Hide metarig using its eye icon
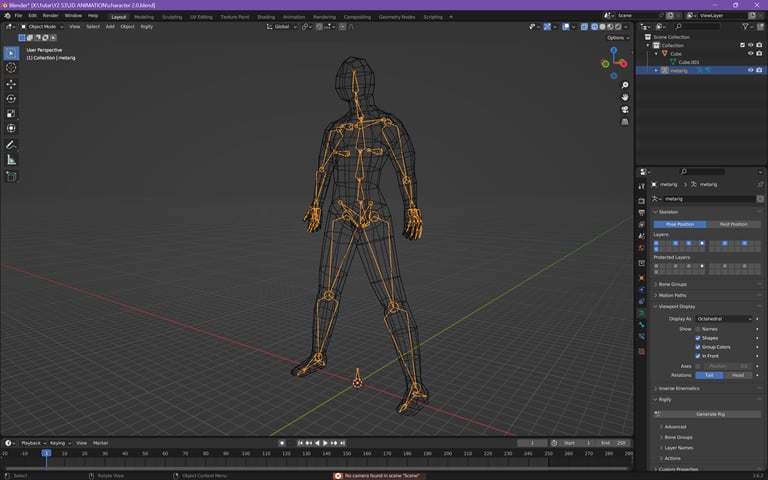768x480 pixels. [750, 70]
